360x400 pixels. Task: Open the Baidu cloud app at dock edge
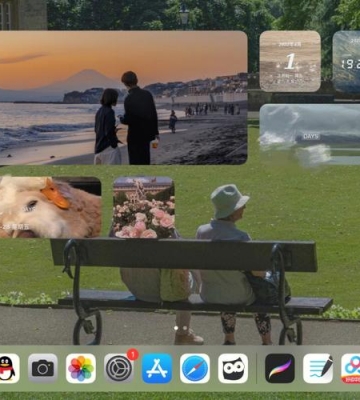[x=351, y=368]
